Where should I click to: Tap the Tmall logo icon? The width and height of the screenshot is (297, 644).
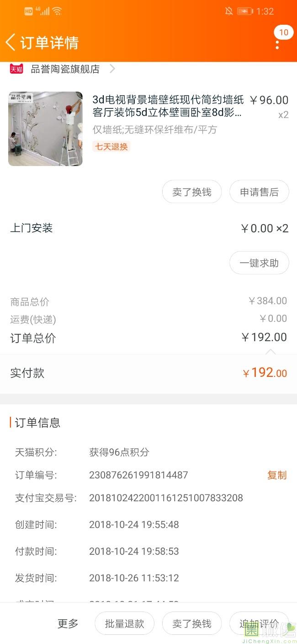[x=16, y=69]
